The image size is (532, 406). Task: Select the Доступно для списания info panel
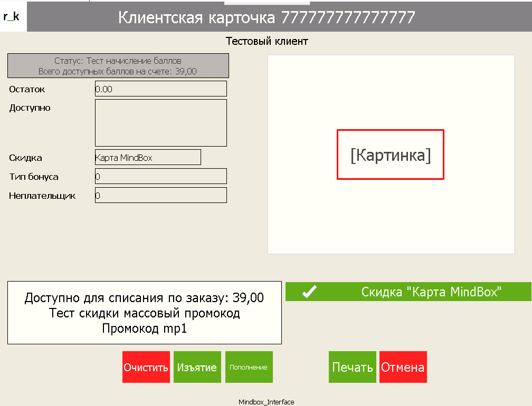(145, 312)
